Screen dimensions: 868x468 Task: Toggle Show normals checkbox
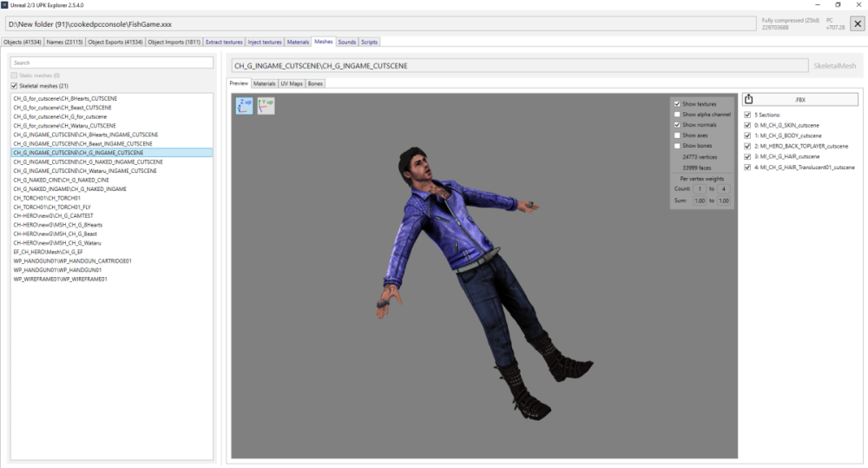coord(677,125)
